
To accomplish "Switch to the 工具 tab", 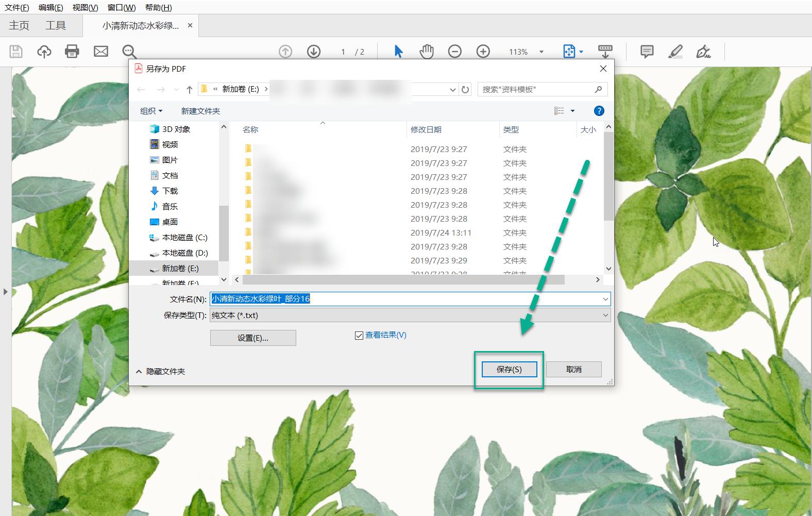I will coord(56,25).
